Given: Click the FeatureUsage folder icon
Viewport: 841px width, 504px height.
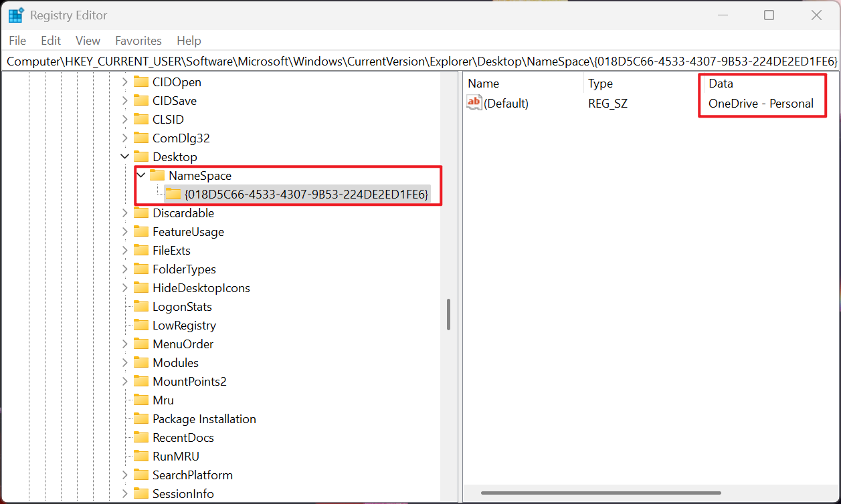Looking at the screenshot, I should (141, 232).
